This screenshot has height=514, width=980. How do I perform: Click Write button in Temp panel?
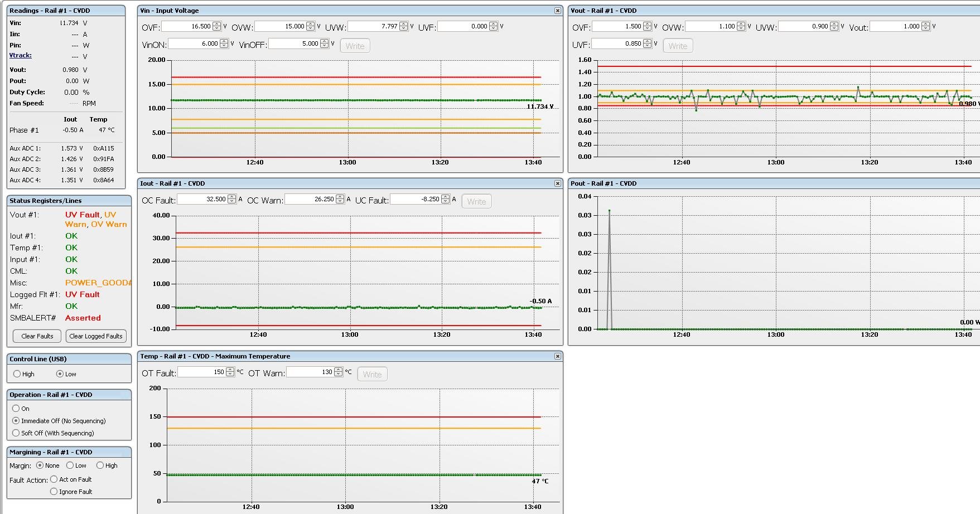pos(372,375)
